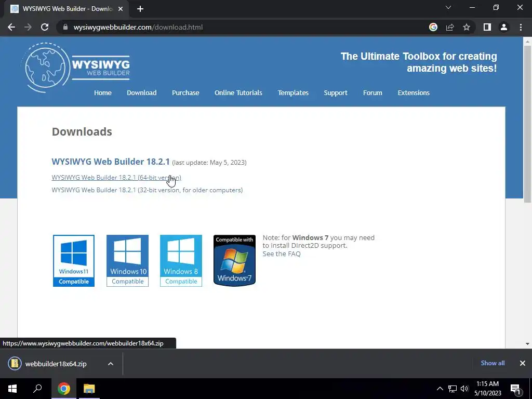Open the Forum nav item
532x399 pixels.
(373, 92)
